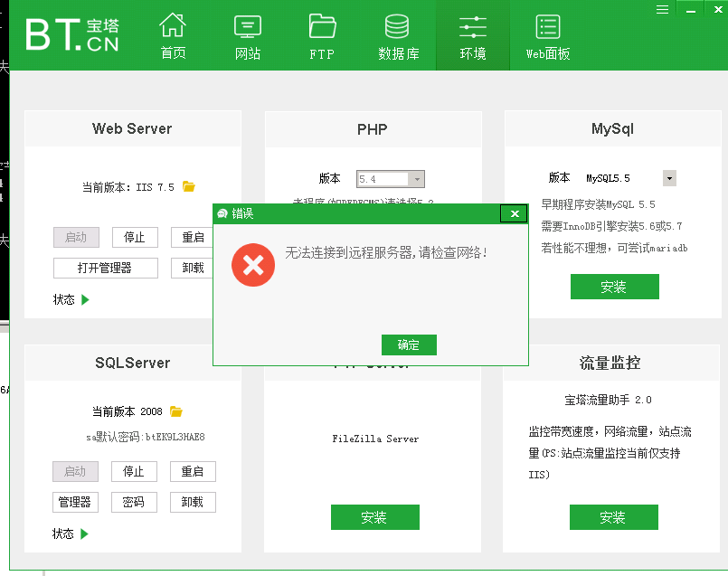This screenshot has width=728, height=576.
Task: Click 打开管理器 for Web Server
Action: click(x=106, y=268)
